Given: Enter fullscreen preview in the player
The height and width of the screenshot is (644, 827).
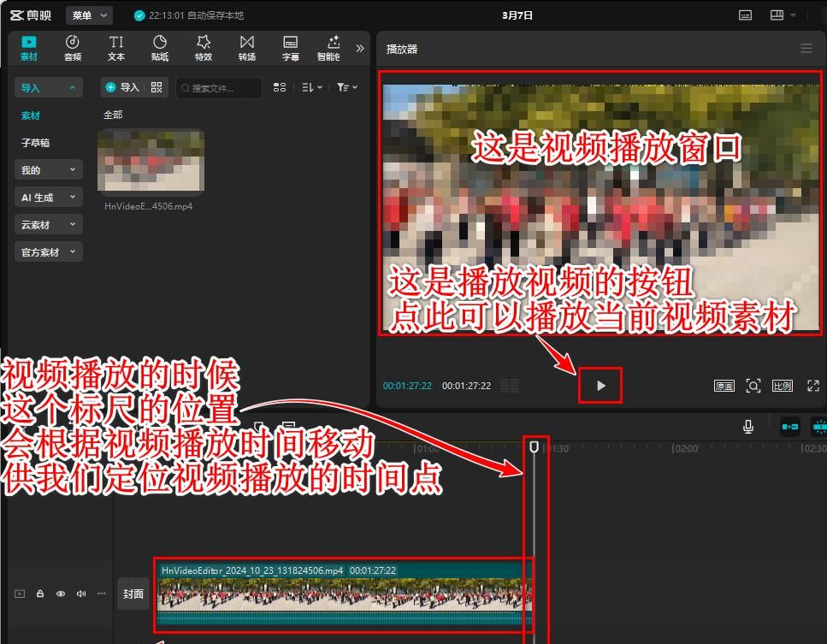Looking at the screenshot, I should point(812,386).
